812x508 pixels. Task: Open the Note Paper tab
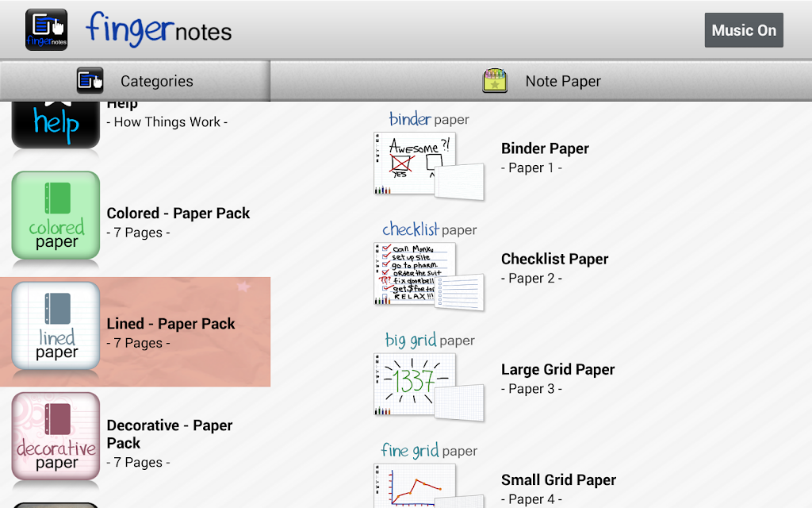tap(541, 81)
